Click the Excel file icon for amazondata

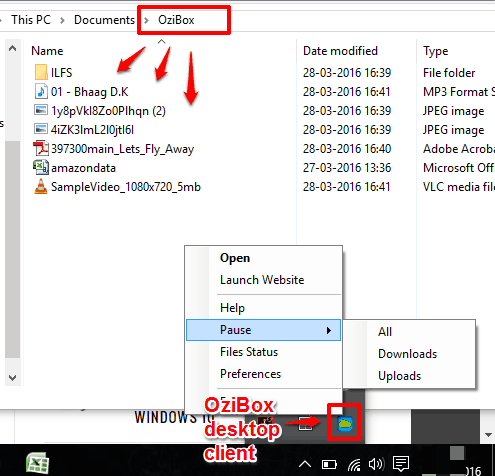[41, 167]
